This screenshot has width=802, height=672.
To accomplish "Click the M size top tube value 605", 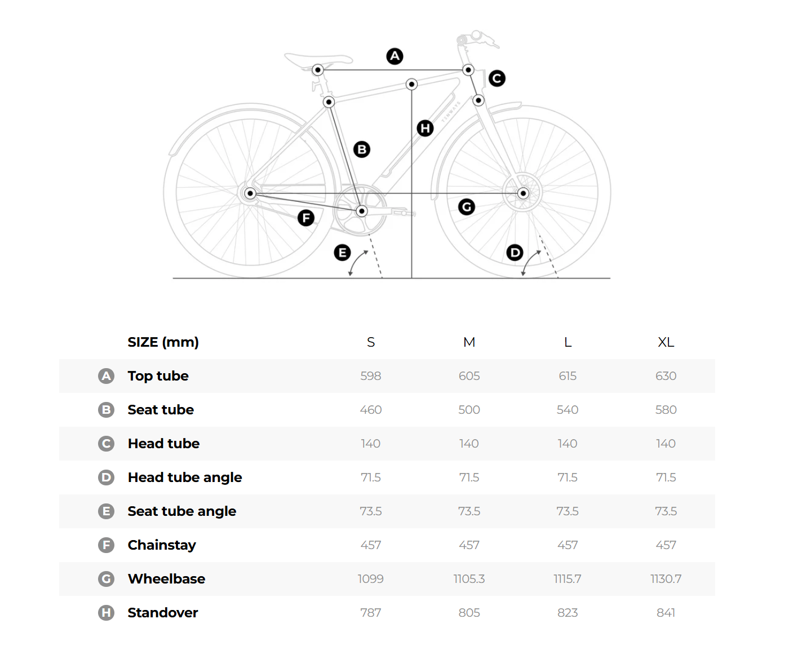I will coord(469,376).
